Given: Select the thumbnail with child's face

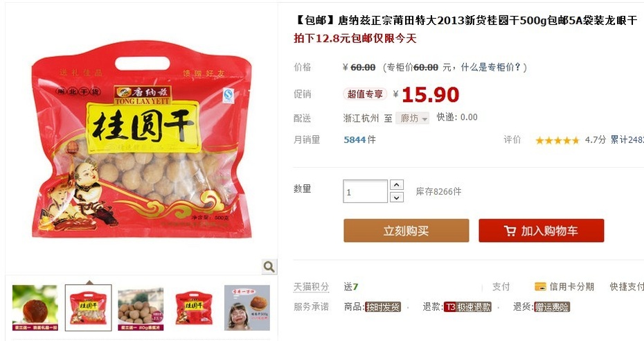Looking at the screenshot, I should click(247, 308).
